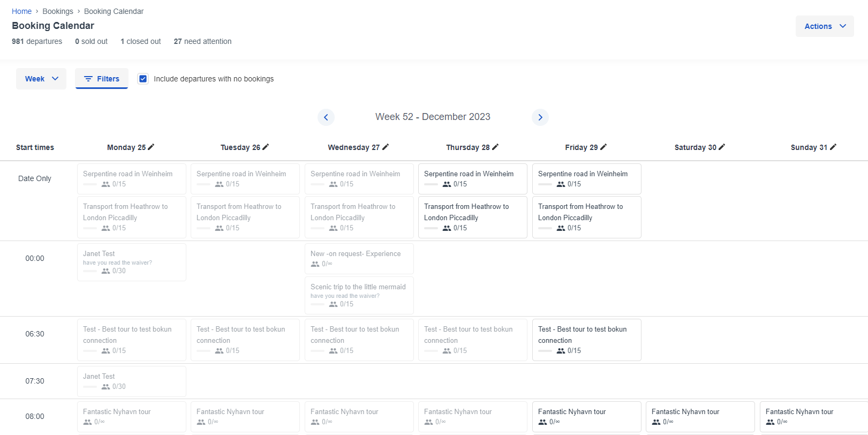Open the Filters panel
868x435 pixels.
[102, 79]
